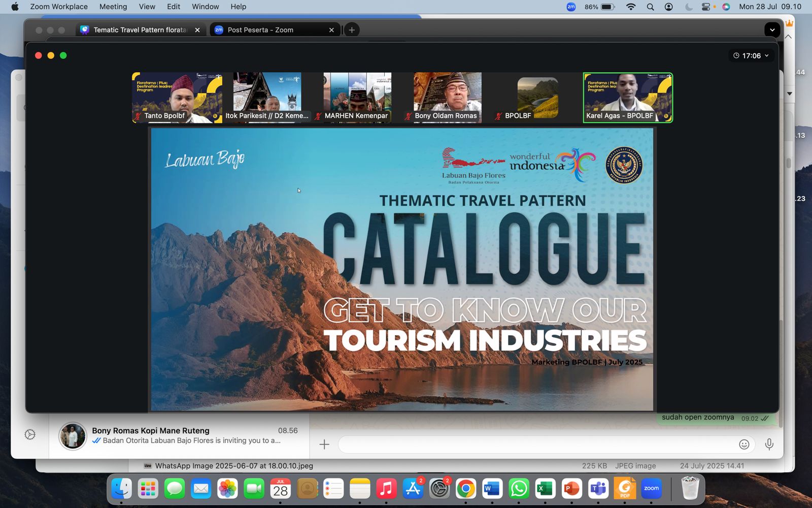The height and width of the screenshot is (508, 812).
Task: Open Bony Romas Kopi Mane Ruteng chat
Action: pos(179,436)
